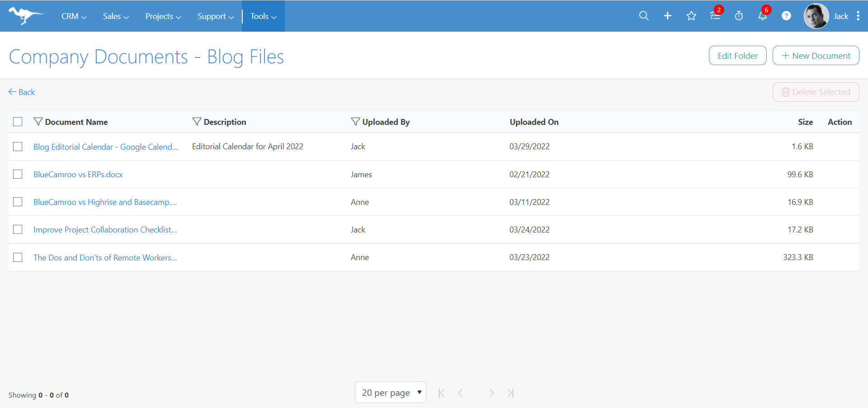The image size is (868, 408).
Task: Check the BlueCamroo vs Highrise row checkbox
Action: (x=18, y=202)
